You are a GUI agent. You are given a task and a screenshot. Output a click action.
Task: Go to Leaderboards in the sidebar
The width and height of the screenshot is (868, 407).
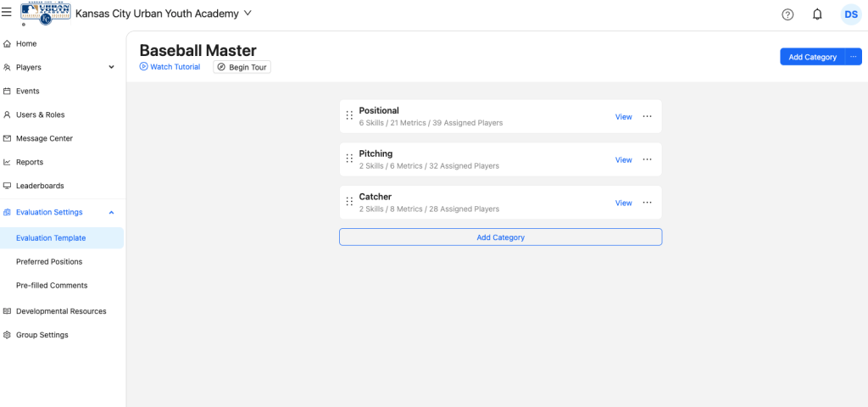(40, 186)
